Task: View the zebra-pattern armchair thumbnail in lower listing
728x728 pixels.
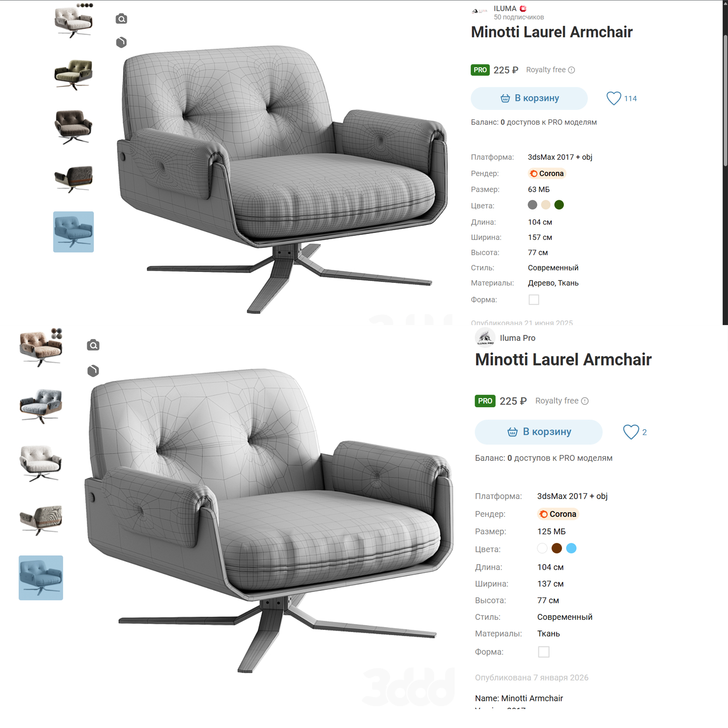Action: click(41, 520)
